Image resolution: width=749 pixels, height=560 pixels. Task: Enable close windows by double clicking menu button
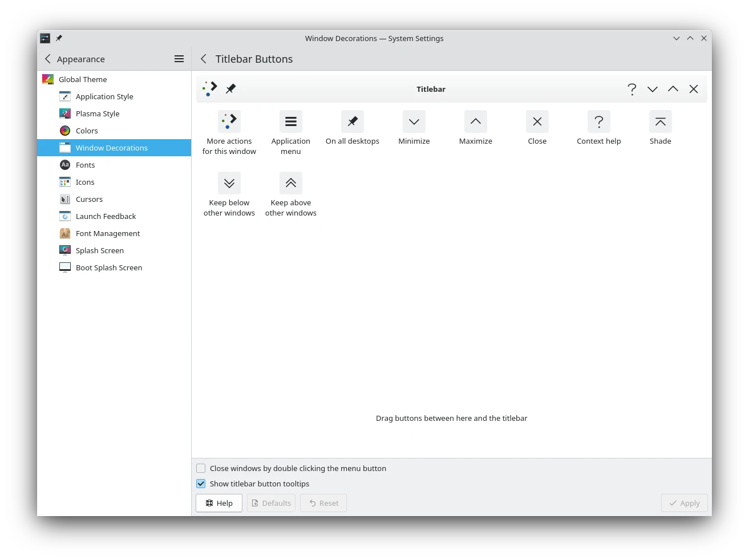click(x=201, y=468)
